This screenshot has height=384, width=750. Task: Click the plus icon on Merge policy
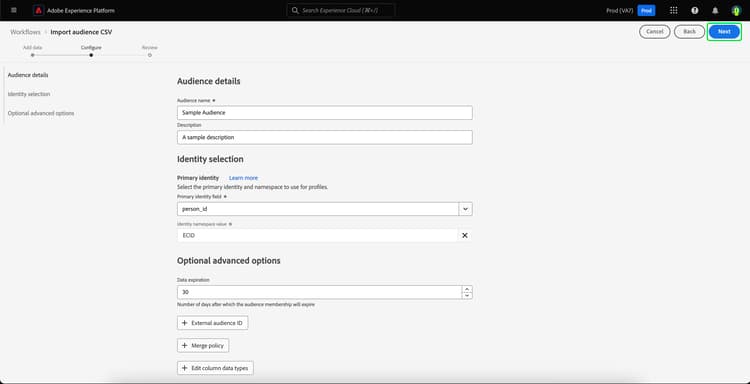point(185,345)
